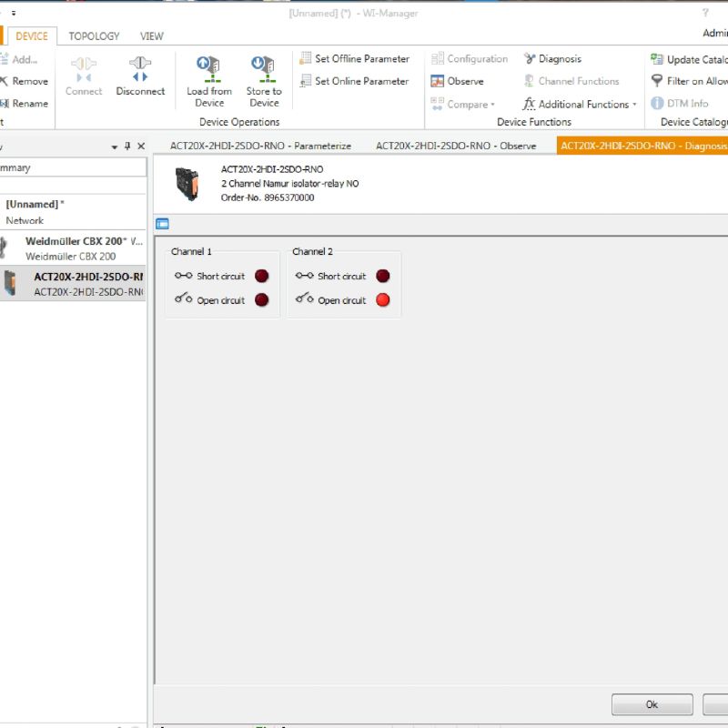Switch to ACT20X Parameterize tab
Viewport: 728px width, 728px height.
pos(260,146)
